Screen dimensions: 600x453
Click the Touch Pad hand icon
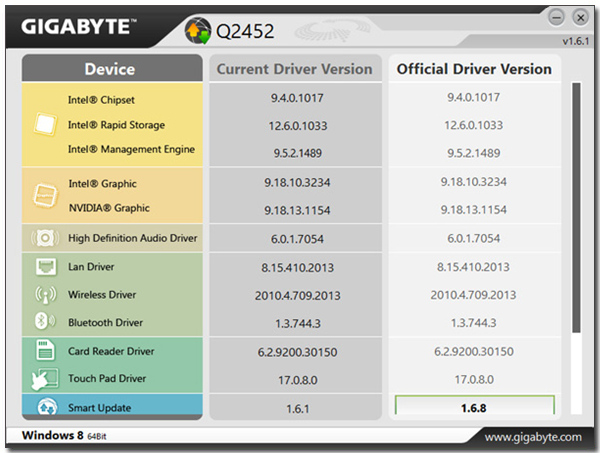[x=45, y=379]
